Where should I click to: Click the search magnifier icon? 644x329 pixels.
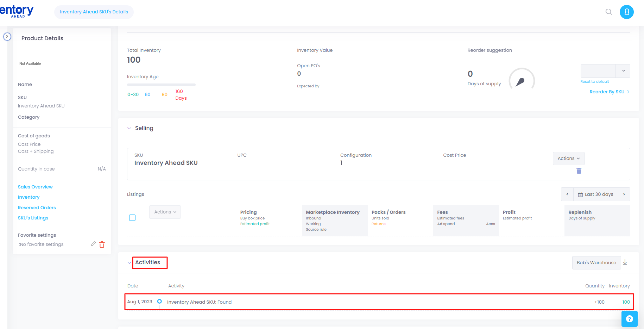[608, 12]
